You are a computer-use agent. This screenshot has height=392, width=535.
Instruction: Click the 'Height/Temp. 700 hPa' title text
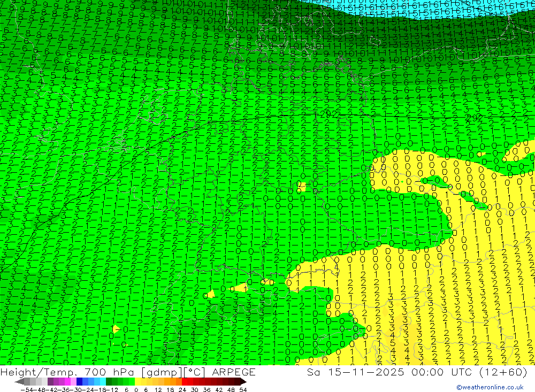(x=67, y=372)
